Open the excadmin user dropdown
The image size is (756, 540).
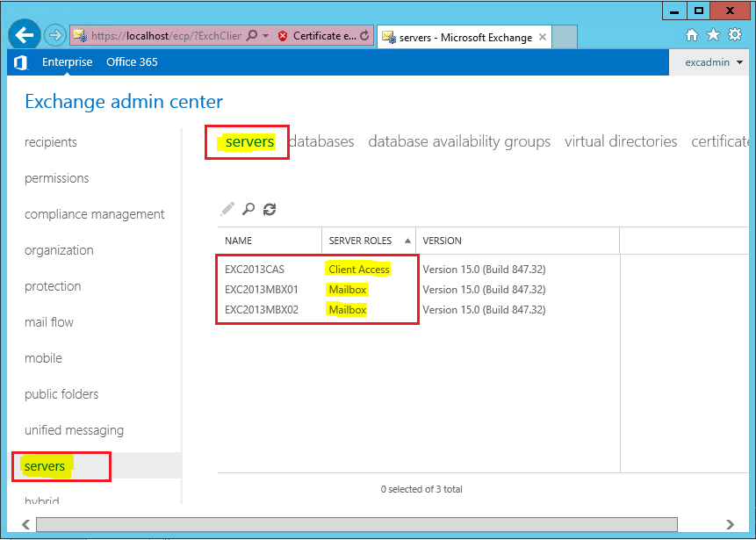(713, 62)
